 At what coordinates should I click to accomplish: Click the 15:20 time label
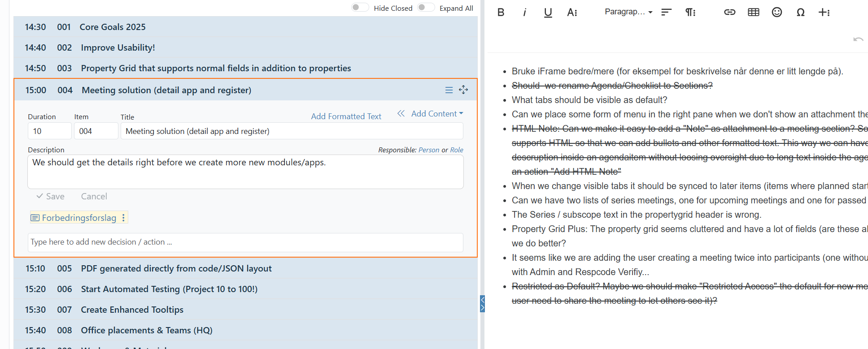click(x=35, y=289)
